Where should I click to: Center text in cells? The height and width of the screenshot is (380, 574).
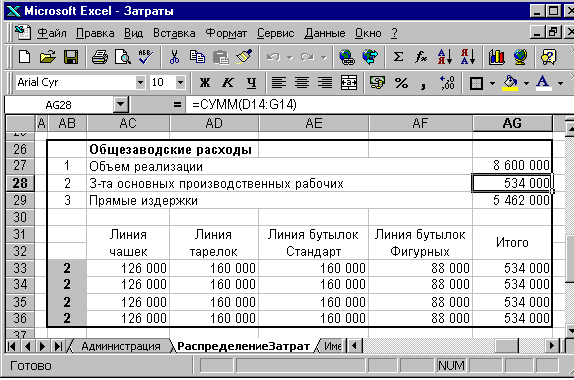(x=302, y=83)
